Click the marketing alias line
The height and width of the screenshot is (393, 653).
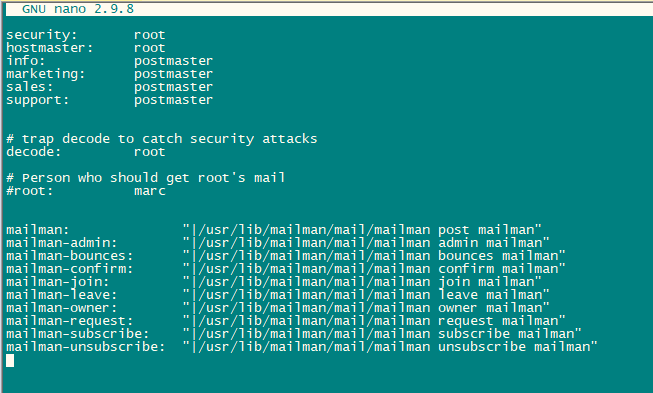point(109,74)
